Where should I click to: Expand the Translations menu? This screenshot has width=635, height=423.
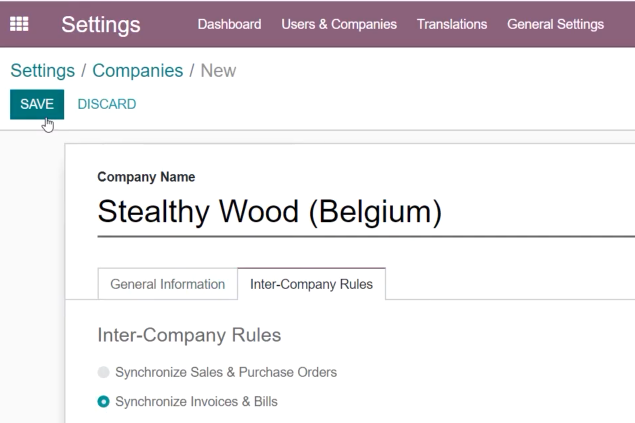point(452,24)
